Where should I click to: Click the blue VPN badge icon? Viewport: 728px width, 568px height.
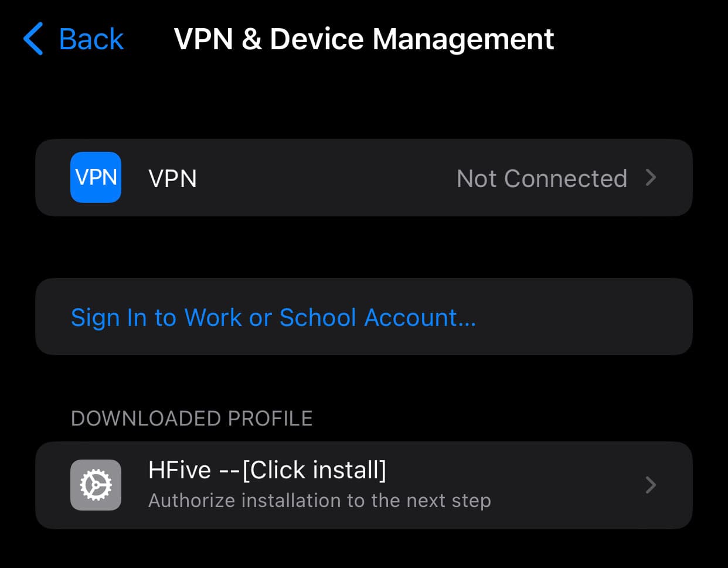(x=96, y=178)
